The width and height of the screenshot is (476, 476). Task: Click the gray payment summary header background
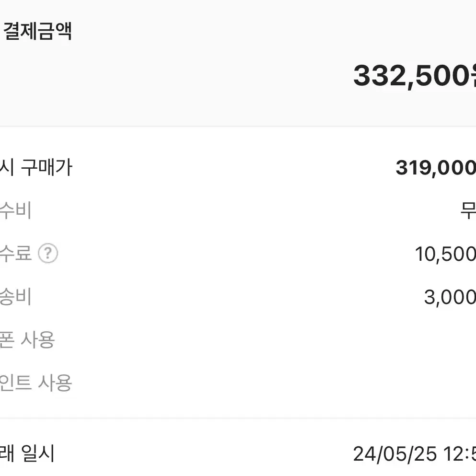point(238,63)
